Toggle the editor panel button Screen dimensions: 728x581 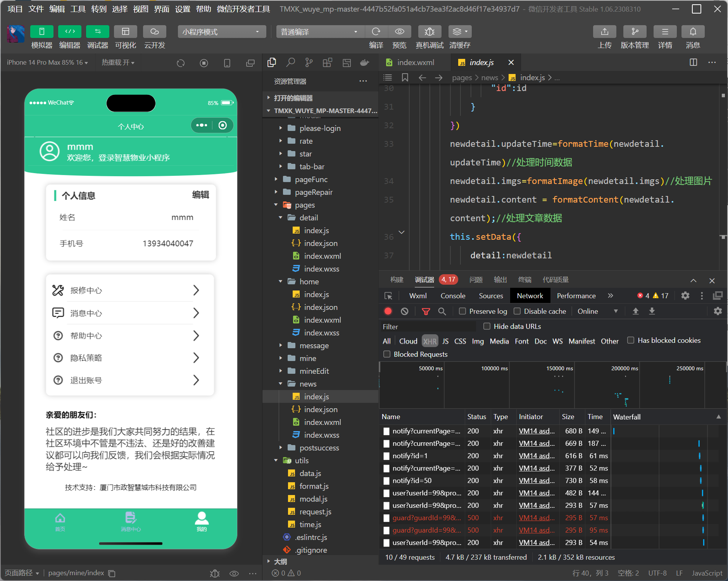click(70, 31)
